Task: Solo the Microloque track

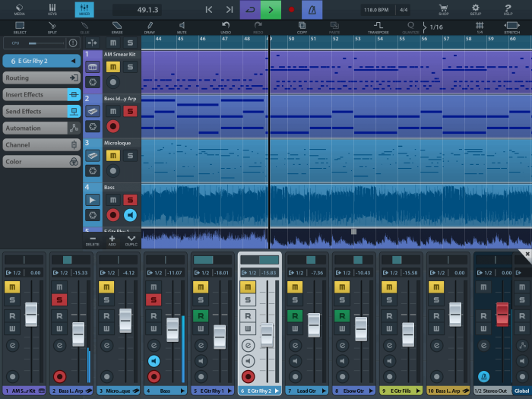Action: (x=130, y=156)
